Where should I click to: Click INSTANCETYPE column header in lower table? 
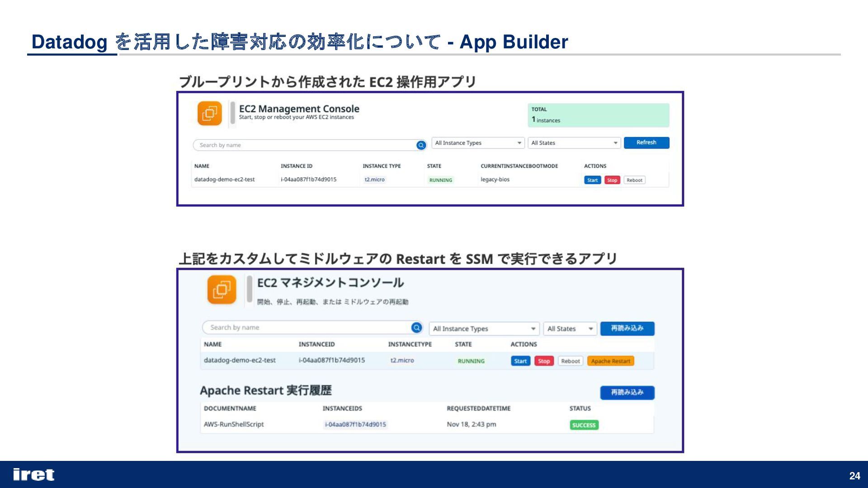click(x=410, y=344)
